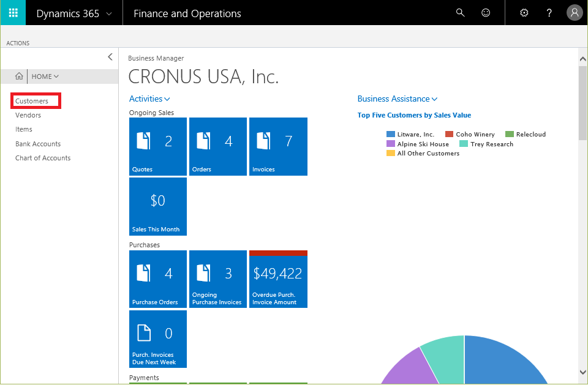The image size is (588, 385).
Task: Click the All Other Customers legend swatch
Action: [390, 153]
